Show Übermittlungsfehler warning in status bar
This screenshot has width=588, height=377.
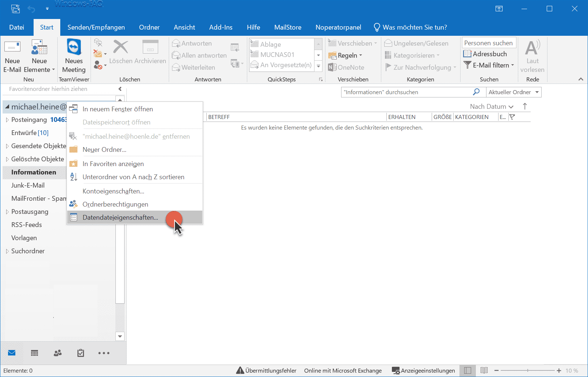266,371
